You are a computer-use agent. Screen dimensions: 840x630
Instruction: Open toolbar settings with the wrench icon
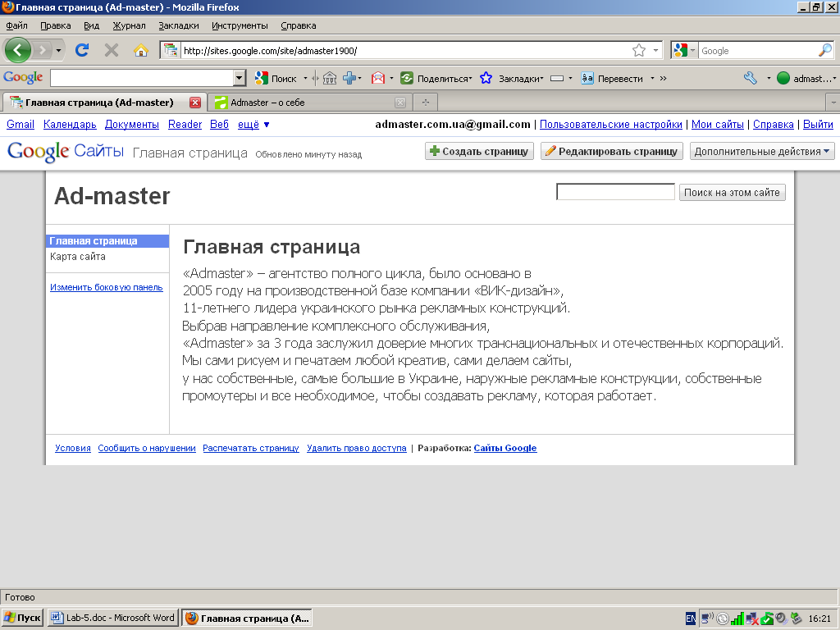click(x=751, y=78)
